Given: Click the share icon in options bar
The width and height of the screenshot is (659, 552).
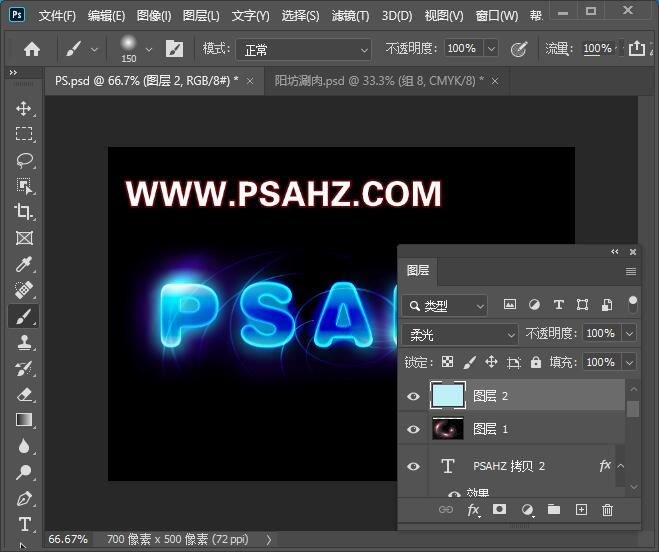Looking at the screenshot, I should click(636, 48).
